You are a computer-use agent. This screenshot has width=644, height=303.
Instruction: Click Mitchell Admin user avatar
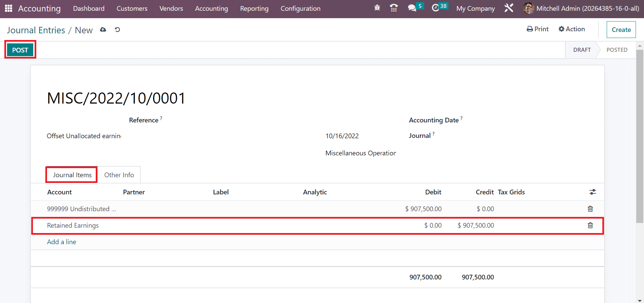point(528,8)
